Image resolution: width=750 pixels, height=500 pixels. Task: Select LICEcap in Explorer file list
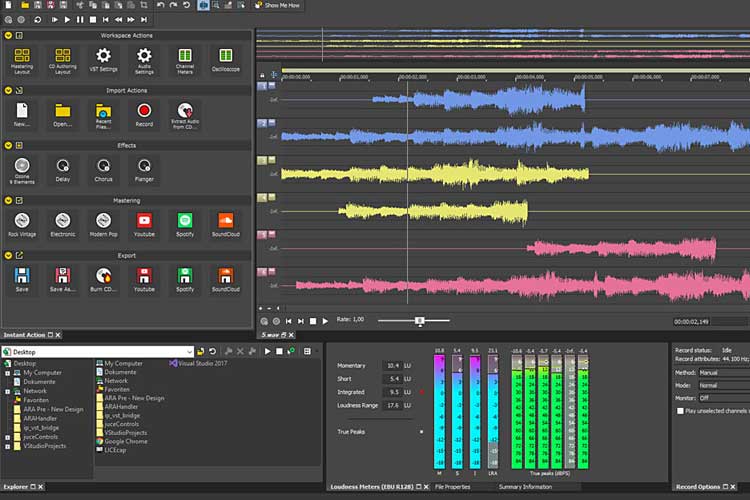(x=111, y=450)
